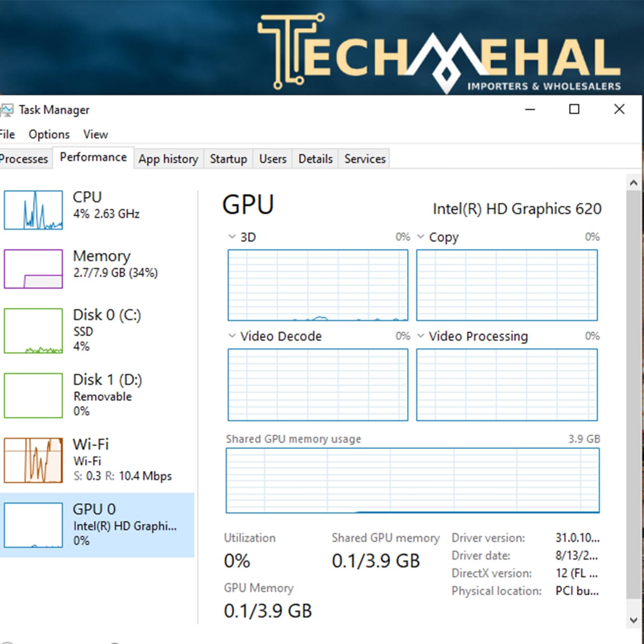
Task: Click the Driver version 31.0.10... value
Action: 578,538
